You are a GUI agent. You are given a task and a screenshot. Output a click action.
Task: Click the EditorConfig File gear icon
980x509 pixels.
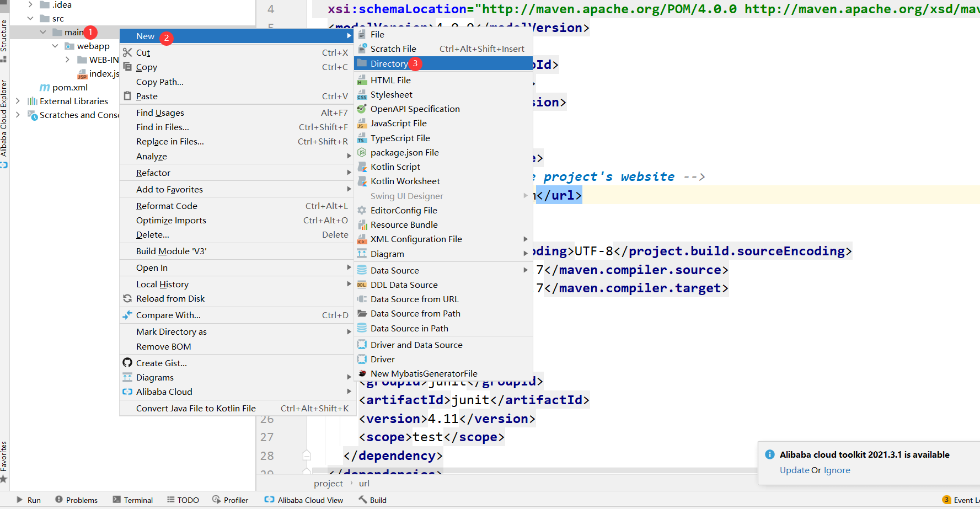tap(362, 210)
